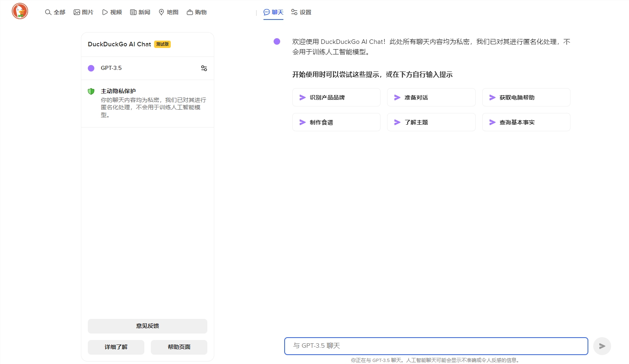
Task: Open the 详细了解 button
Action: coord(116,347)
